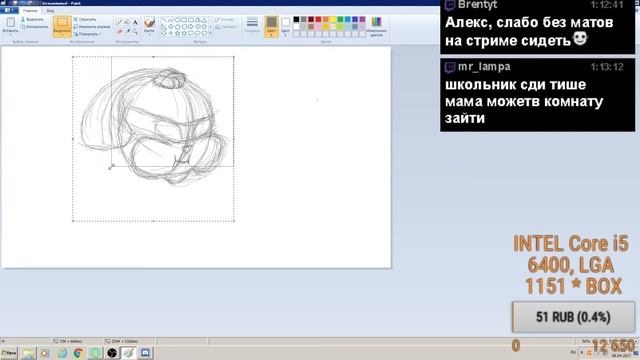Viewport: 640px width, 360px height.
Task: Open the blue Paint file menu button
Action: point(9,10)
